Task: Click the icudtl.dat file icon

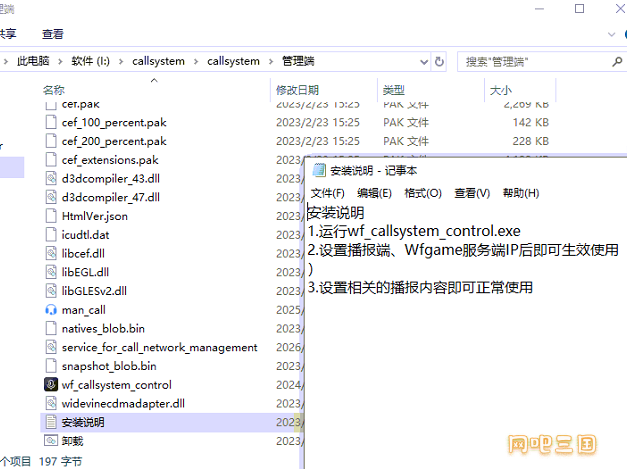Action: pyautogui.click(x=51, y=235)
